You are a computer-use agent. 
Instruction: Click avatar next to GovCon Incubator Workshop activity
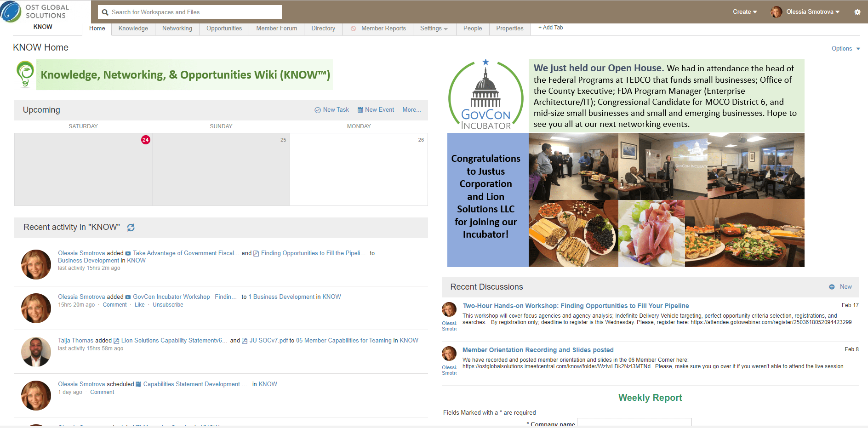[36, 308]
